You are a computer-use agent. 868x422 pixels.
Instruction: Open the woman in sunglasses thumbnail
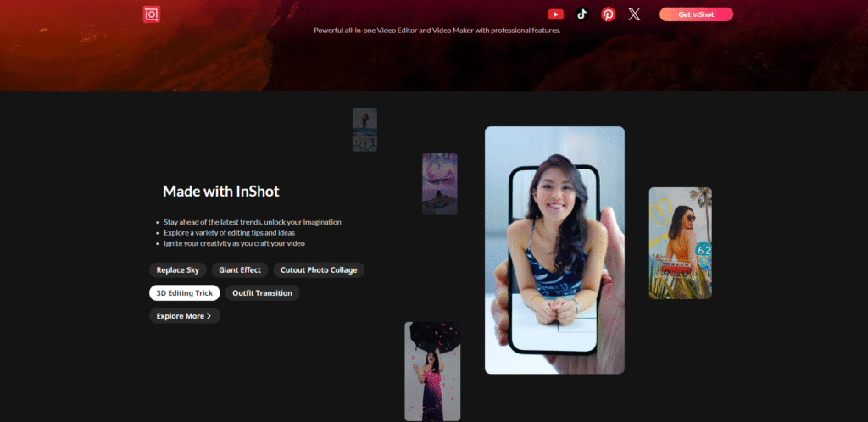[x=680, y=243]
